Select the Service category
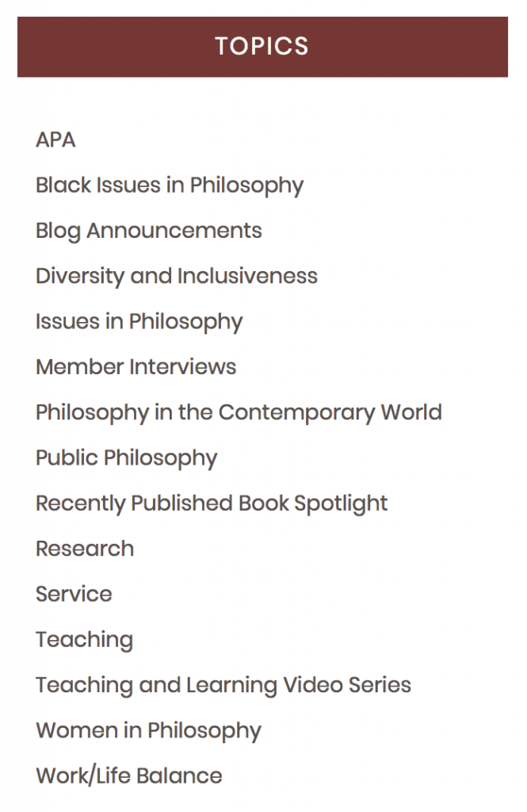Viewport: 527px width, 812px height. (x=74, y=593)
